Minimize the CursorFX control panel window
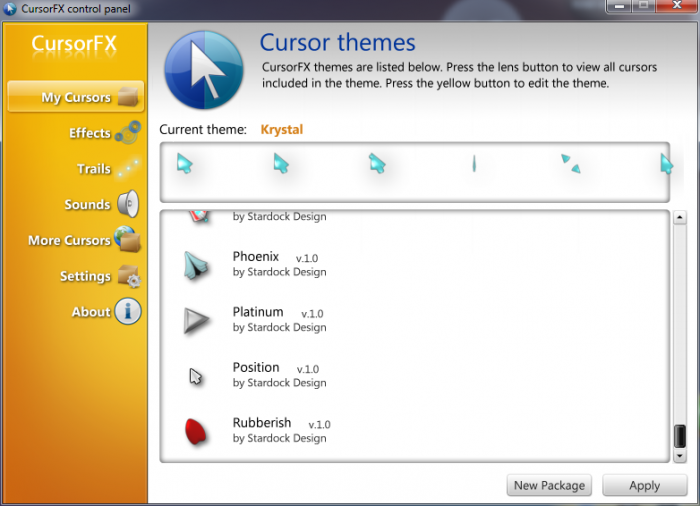Image resolution: width=700 pixels, height=506 pixels. (619, 6)
